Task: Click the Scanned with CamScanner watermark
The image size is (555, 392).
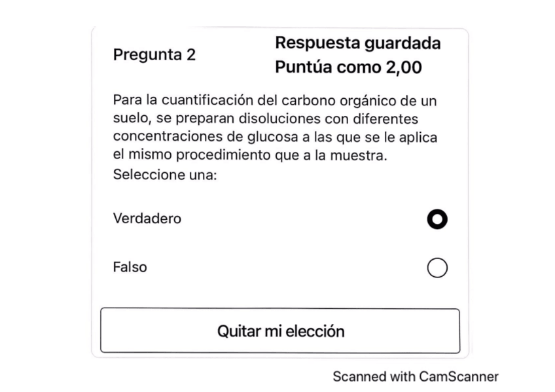Action: point(416,376)
